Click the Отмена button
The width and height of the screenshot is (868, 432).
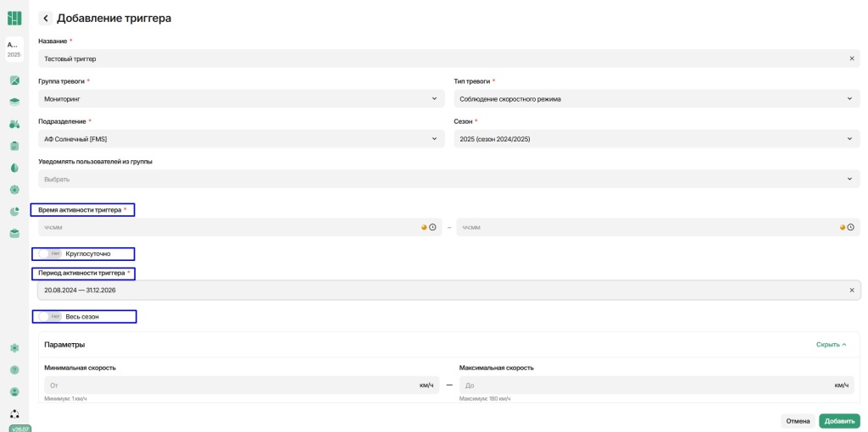[x=798, y=421]
